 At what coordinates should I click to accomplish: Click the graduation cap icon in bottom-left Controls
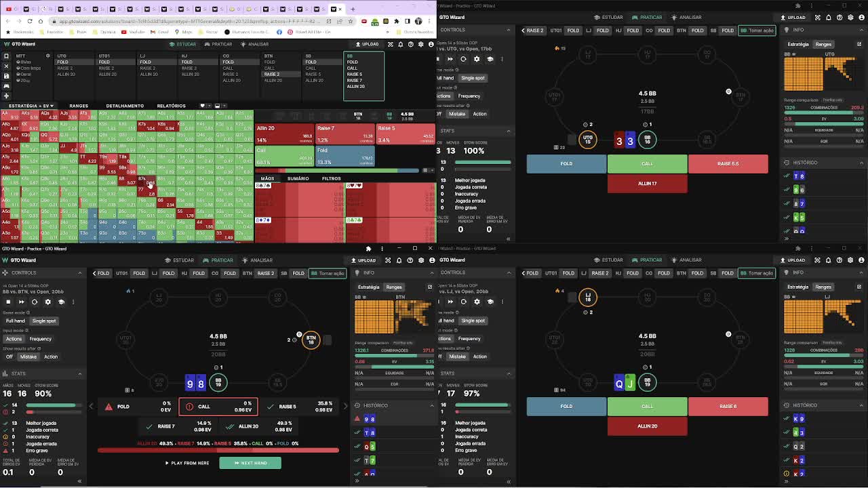coord(61,302)
